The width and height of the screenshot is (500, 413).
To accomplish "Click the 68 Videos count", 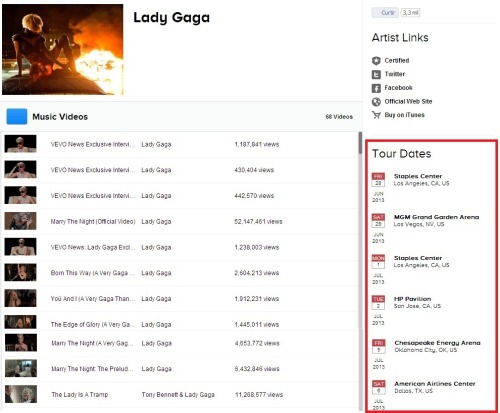I will coord(339,117).
